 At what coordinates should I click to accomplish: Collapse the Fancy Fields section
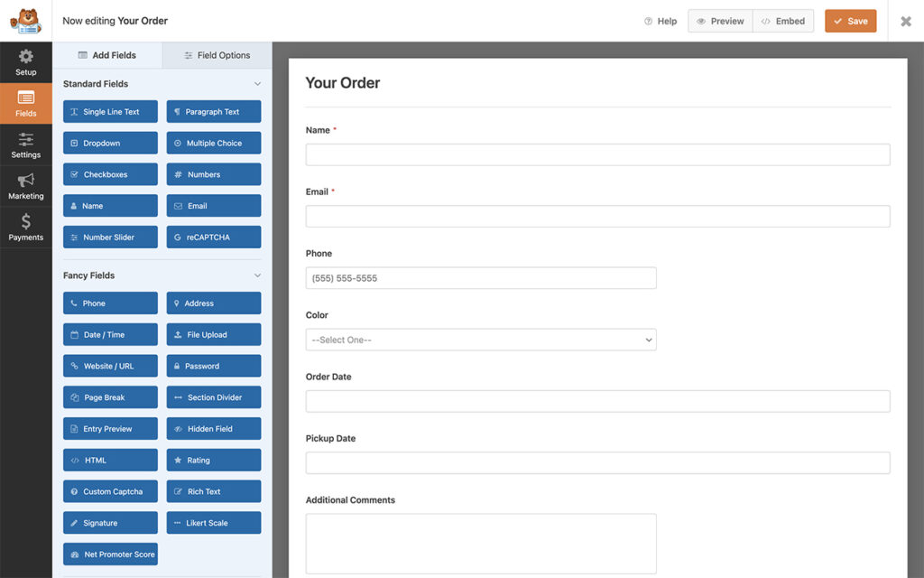258,275
